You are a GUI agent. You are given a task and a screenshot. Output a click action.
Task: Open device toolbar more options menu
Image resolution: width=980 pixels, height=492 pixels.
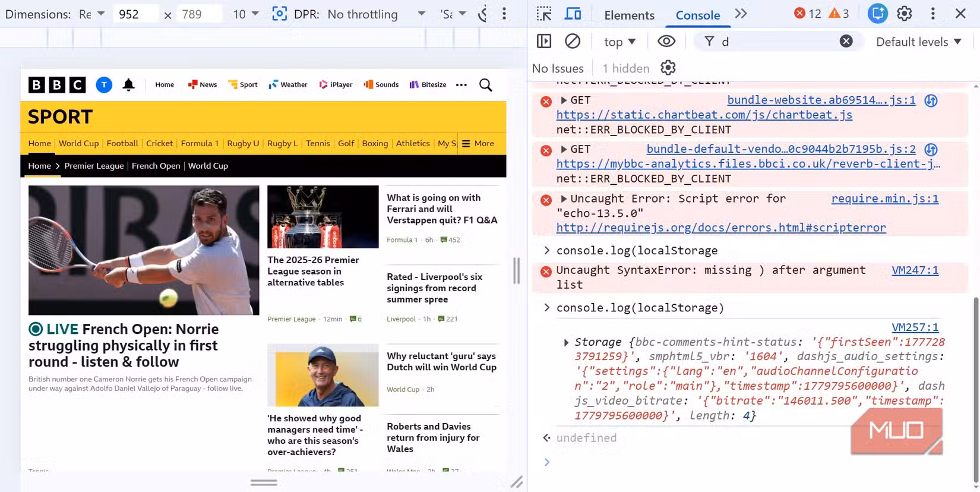504,14
